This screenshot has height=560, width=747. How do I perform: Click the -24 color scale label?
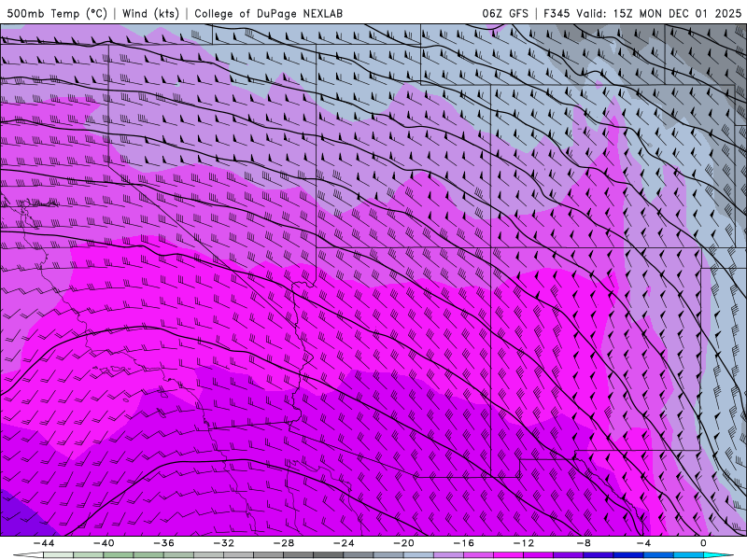(x=344, y=543)
